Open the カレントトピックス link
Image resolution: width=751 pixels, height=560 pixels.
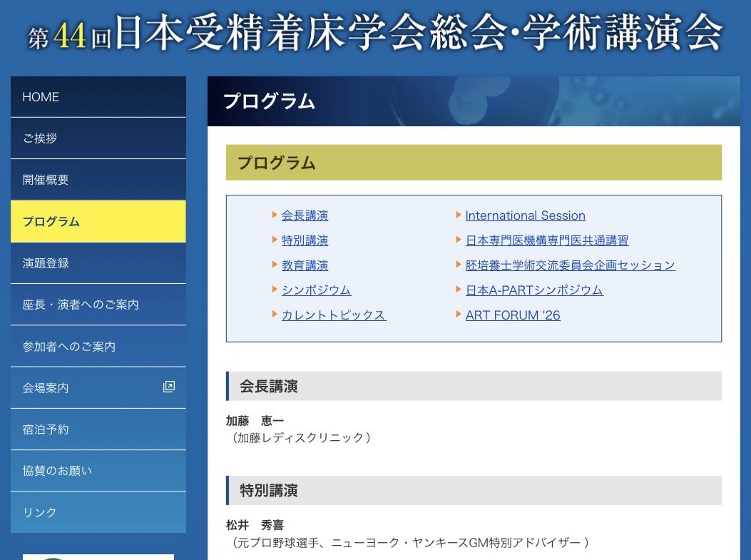coord(334,315)
